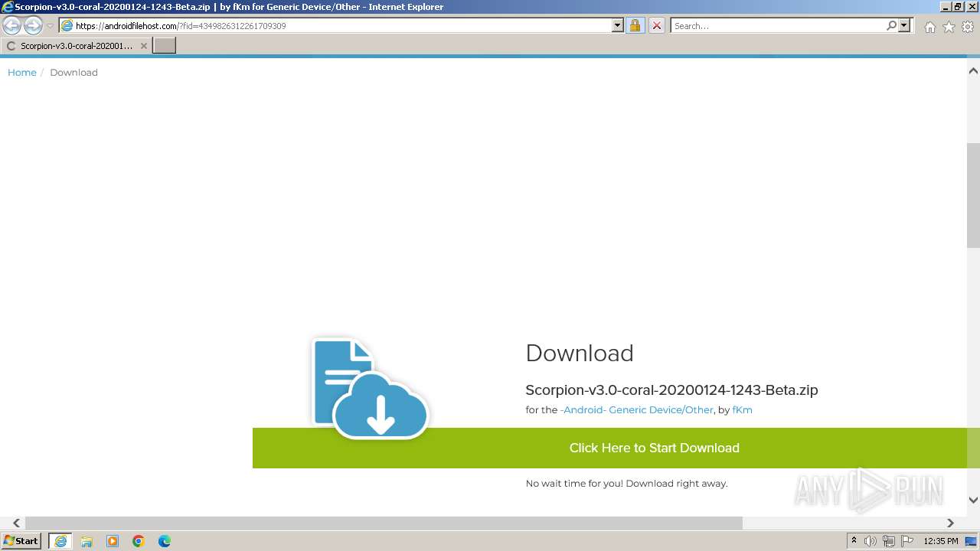Image resolution: width=980 pixels, height=551 pixels.
Task: Go back with the browser Back arrow
Action: pos(11,26)
